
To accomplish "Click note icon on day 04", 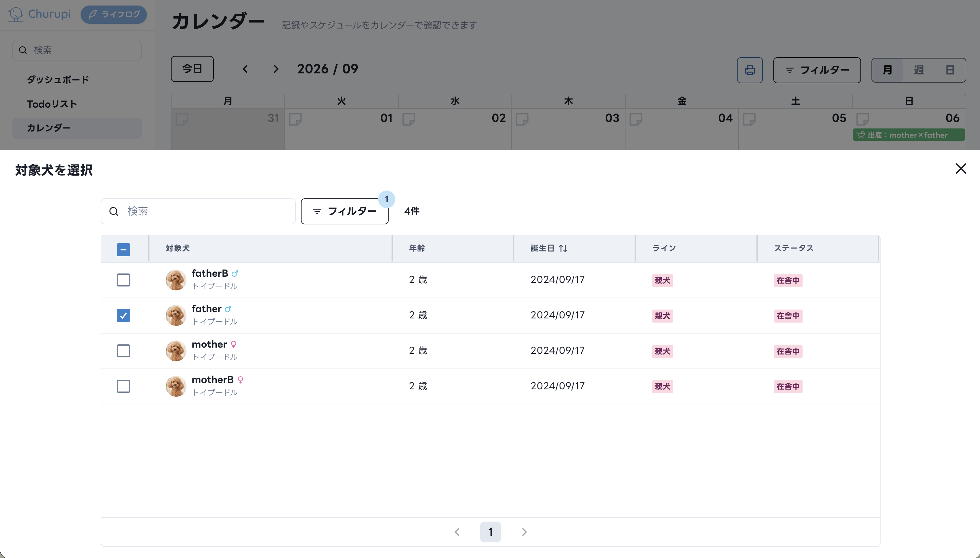I will [636, 119].
